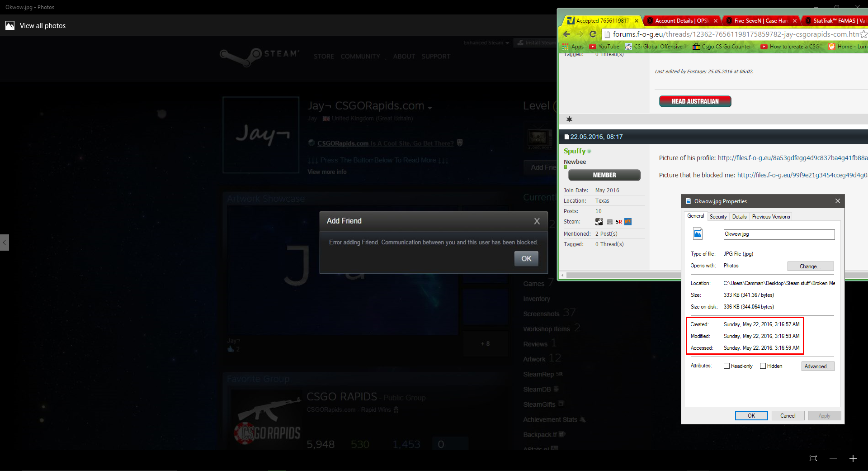Image resolution: width=868 pixels, height=471 pixels.
Task: Open the Apps grid bookmark
Action: point(573,47)
